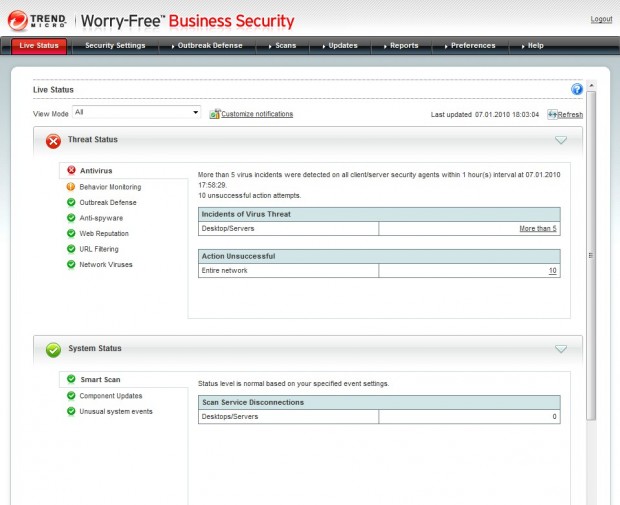
Task: Click the 'Scan Service Disconnections' header
Action: [379, 402]
